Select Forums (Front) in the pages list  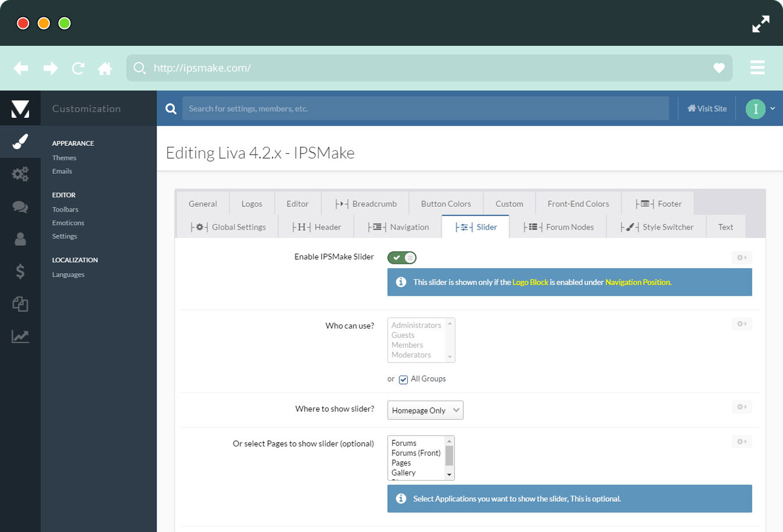coord(416,453)
